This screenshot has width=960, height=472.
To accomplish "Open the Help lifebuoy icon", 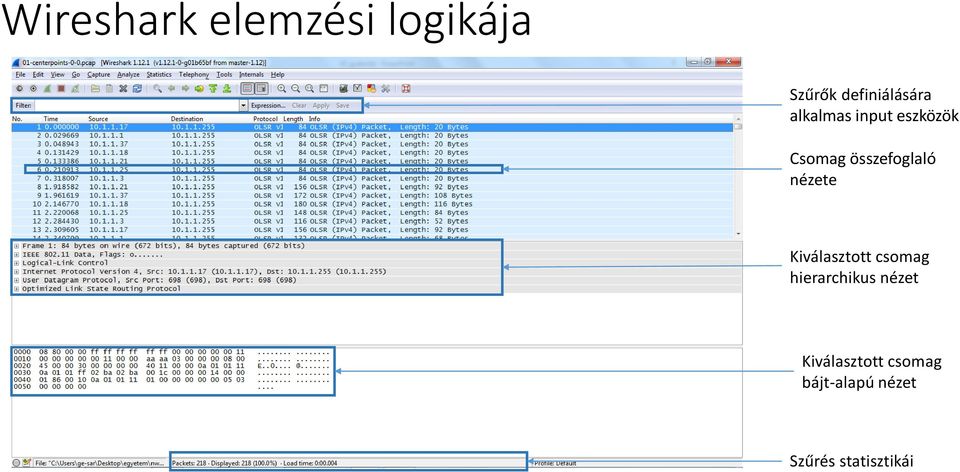I will [406, 89].
